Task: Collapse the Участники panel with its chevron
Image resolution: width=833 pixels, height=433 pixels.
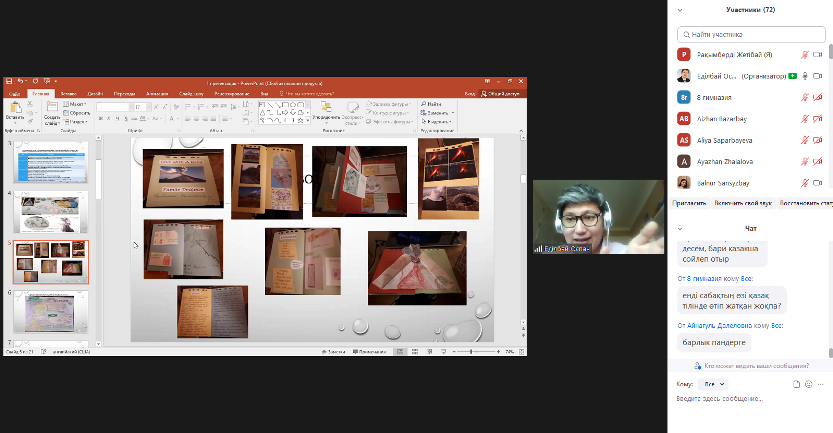Action: pos(680,9)
